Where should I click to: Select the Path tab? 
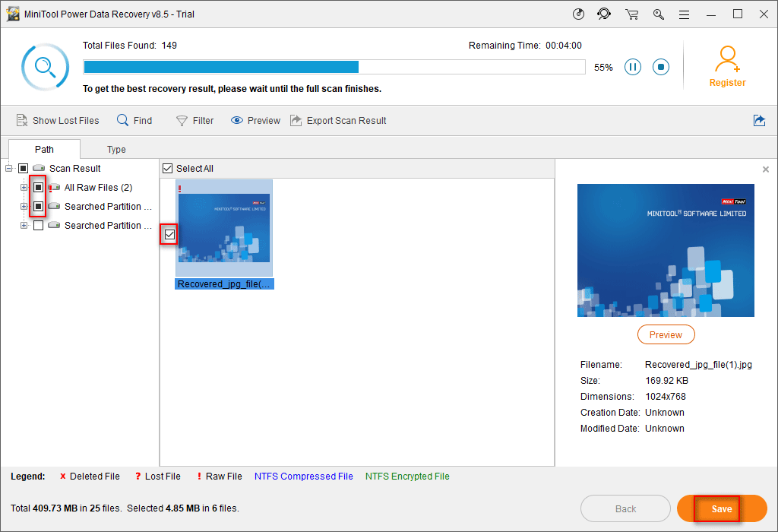click(x=44, y=149)
